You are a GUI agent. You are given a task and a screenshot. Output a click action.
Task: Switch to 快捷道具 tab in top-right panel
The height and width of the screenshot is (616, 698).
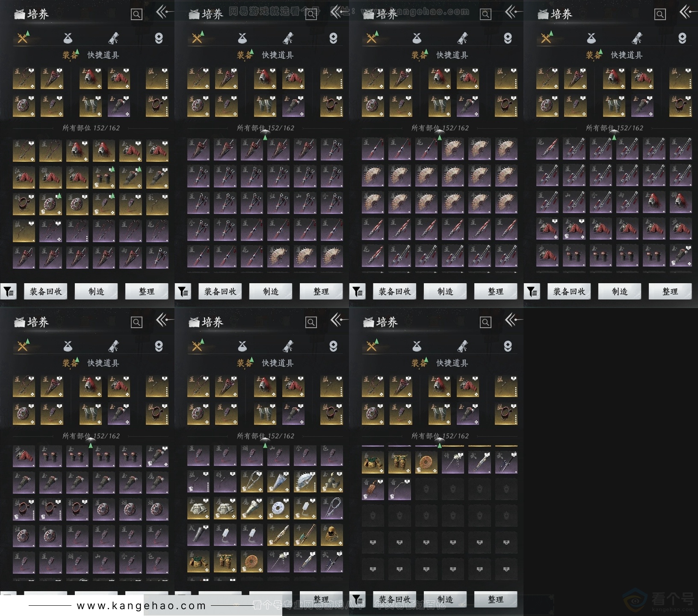(x=627, y=55)
